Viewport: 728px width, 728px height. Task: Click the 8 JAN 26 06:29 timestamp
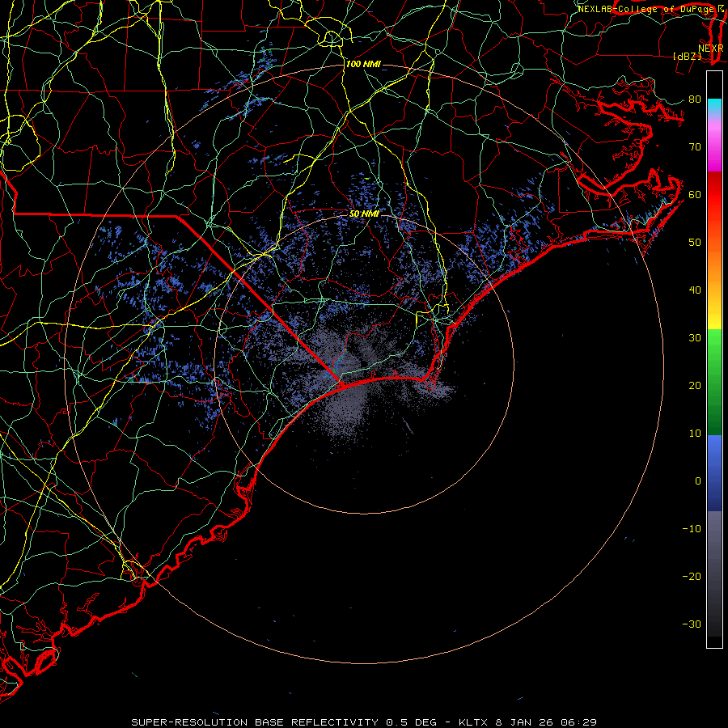(546, 722)
